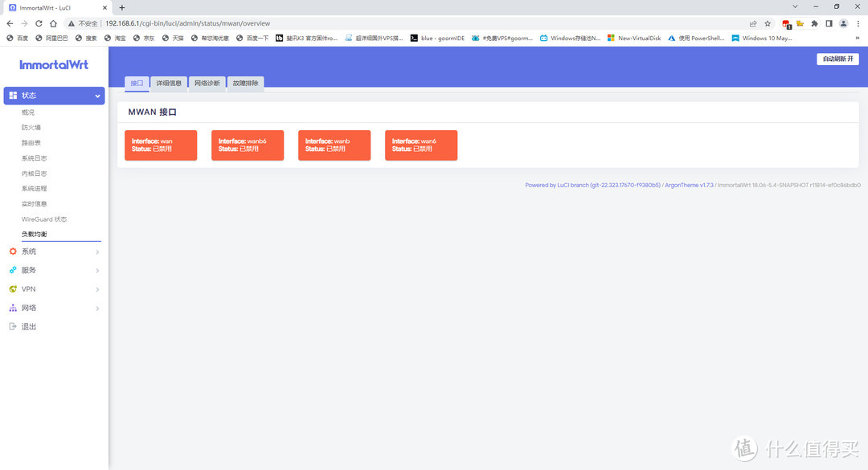Switch to the 网络诊断 tab
868x470 pixels.
click(207, 83)
